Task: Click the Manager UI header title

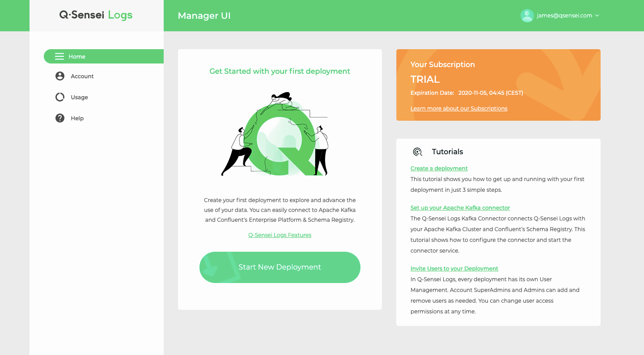Action: pyautogui.click(x=204, y=16)
